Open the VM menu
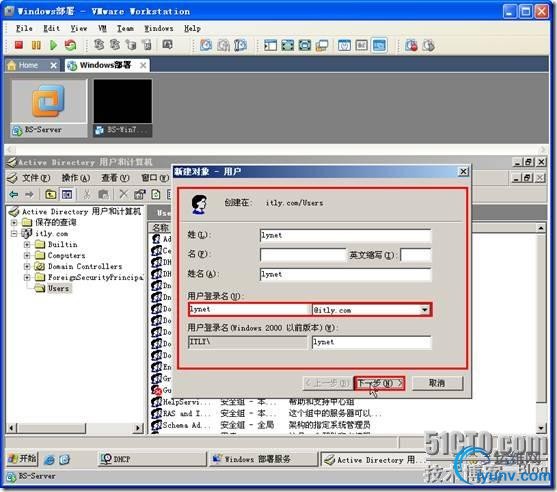The width and height of the screenshot is (557, 492). [102, 28]
